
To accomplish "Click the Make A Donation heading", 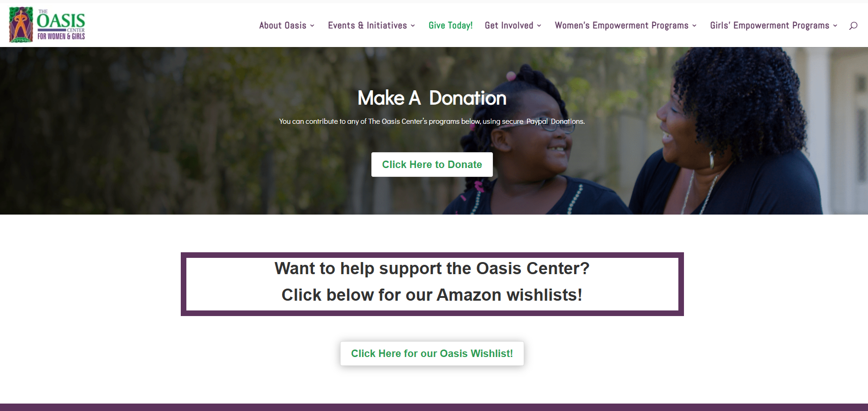I will tap(432, 98).
